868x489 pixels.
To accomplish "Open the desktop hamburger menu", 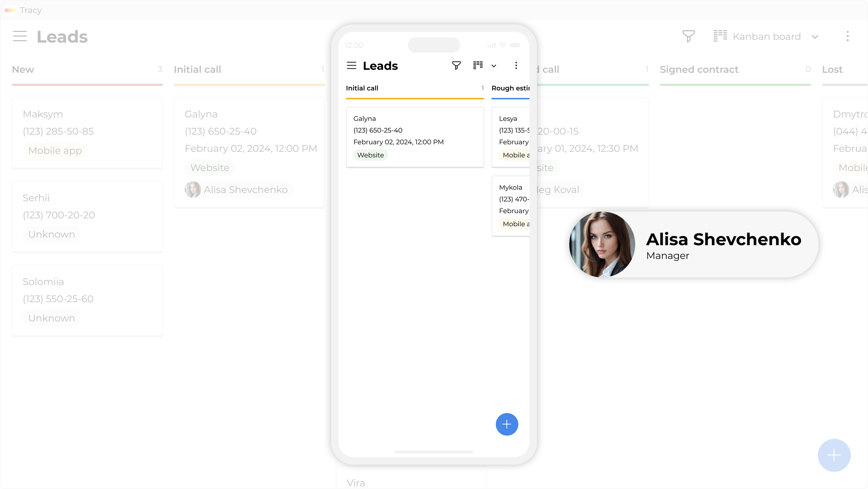I will coord(20,36).
